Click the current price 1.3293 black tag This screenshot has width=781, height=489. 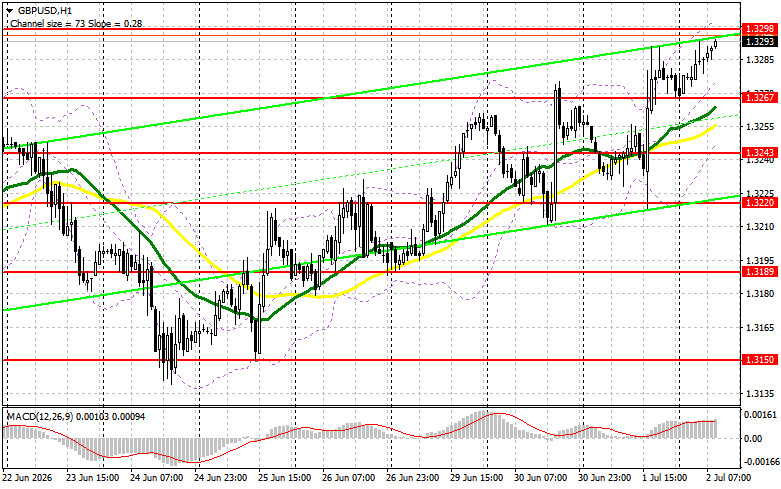tap(759, 41)
